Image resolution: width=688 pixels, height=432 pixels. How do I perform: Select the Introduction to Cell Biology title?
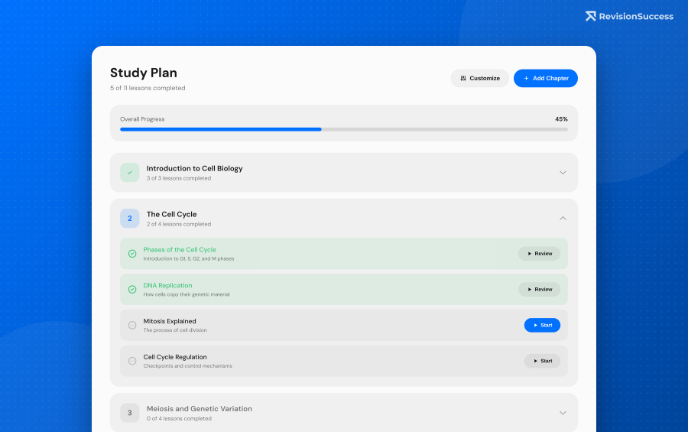pos(194,168)
